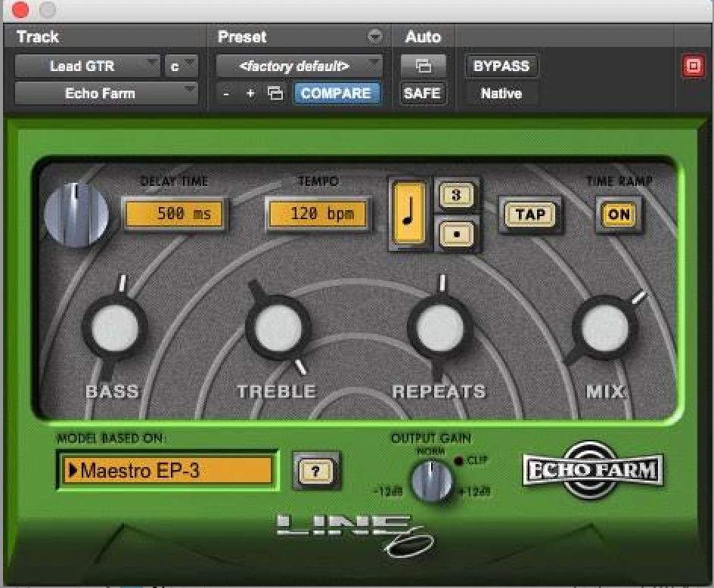Click the MIX knob
The width and height of the screenshot is (714, 588).
click(x=605, y=328)
